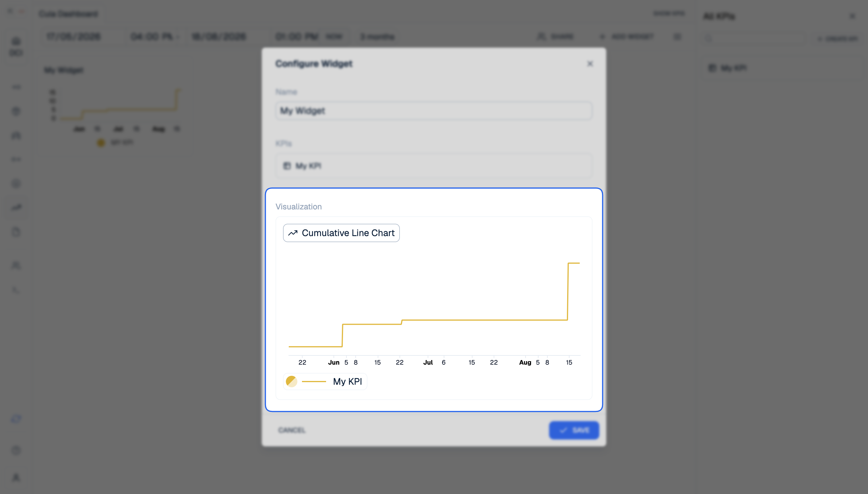868x494 pixels.
Task: Open the 3 months range dropdown
Action: (377, 37)
